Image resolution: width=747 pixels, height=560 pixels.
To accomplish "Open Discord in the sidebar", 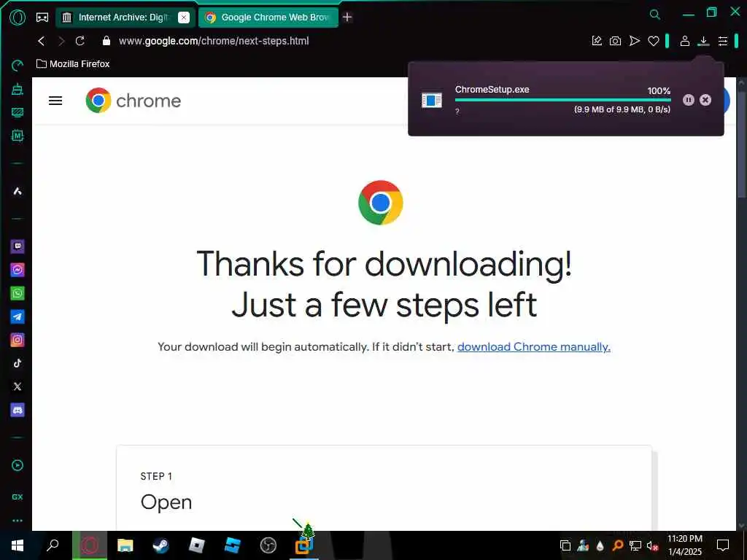I will click(18, 410).
